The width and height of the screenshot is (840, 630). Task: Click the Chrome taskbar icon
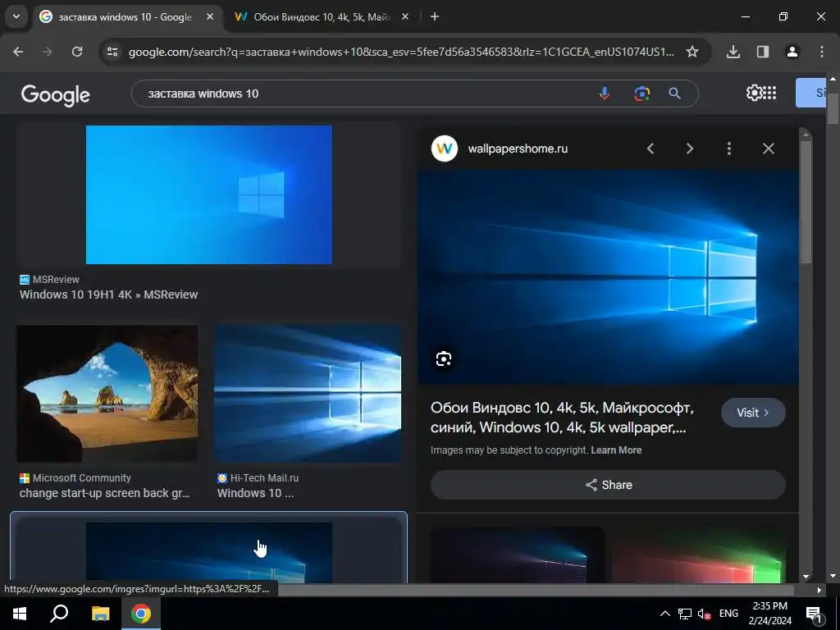point(141,614)
